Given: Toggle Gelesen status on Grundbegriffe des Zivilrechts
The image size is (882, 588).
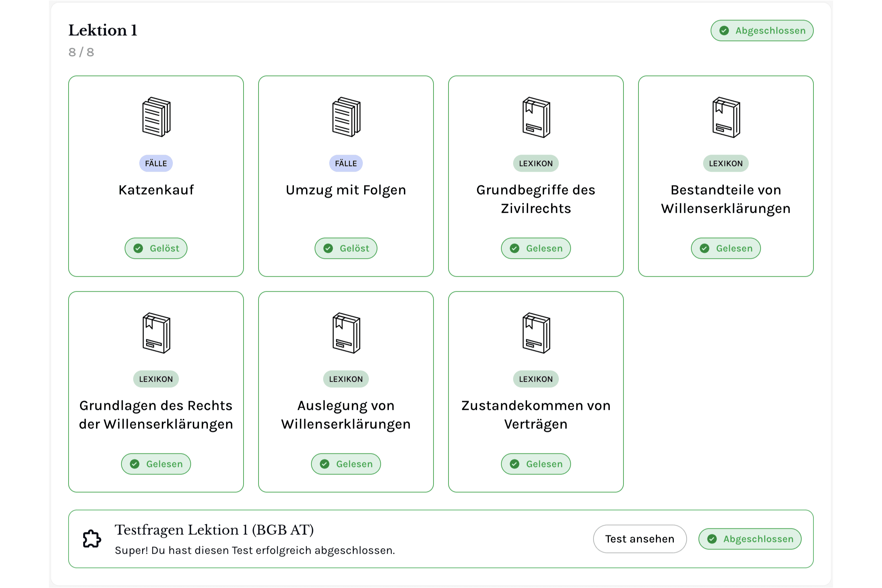Looking at the screenshot, I should coord(536,248).
